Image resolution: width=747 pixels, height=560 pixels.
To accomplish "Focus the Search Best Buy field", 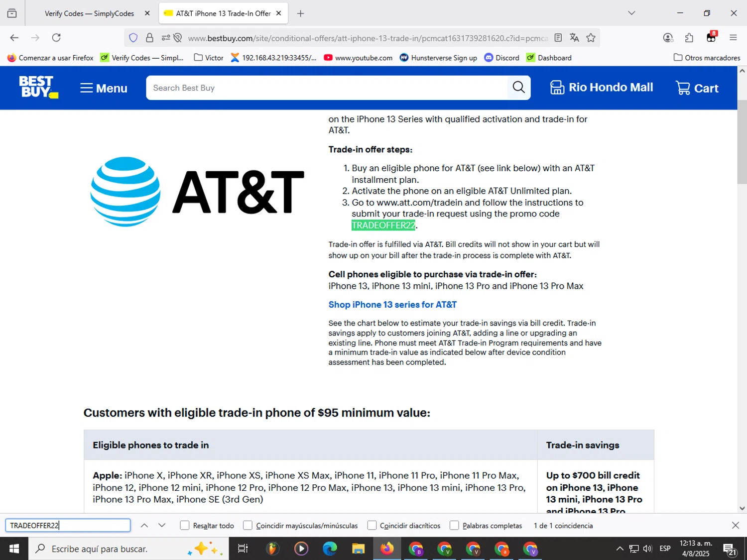I will [327, 88].
